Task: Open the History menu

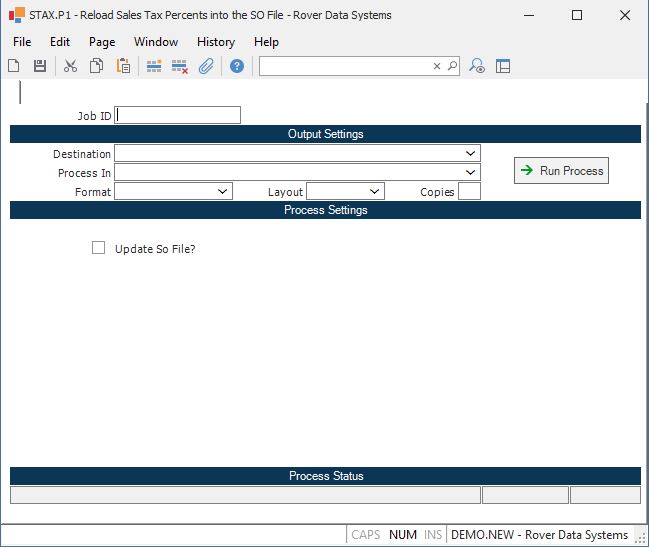Action: click(x=215, y=42)
